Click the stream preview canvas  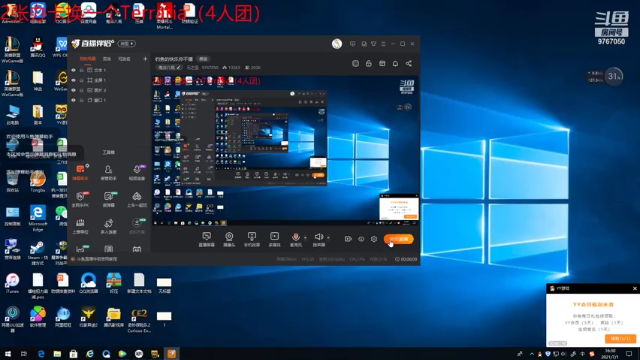(x=285, y=150)
